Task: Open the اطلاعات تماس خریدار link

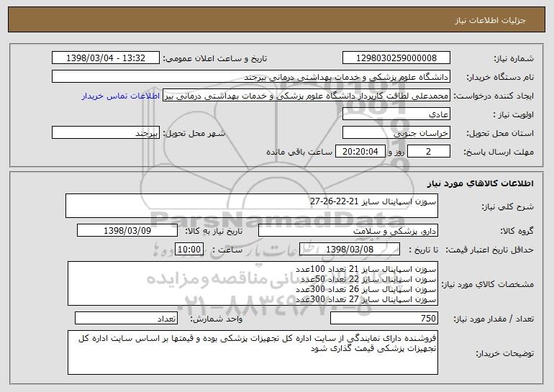Action: [x=121, y=96]
